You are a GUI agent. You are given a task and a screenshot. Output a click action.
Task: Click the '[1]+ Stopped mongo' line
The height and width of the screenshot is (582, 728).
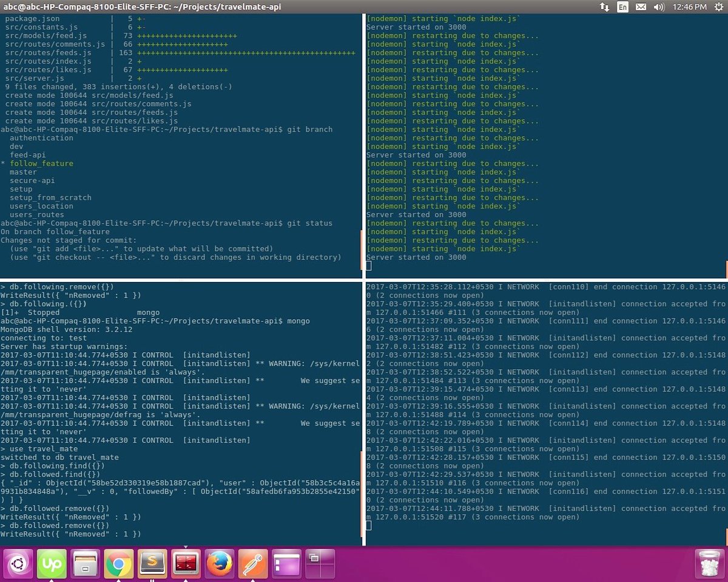coord(80,312)
